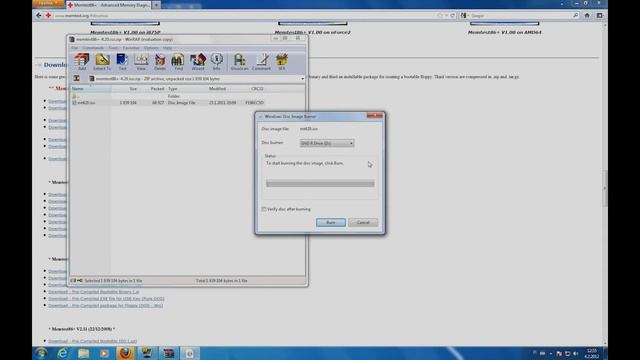Click Pre-Compiled EXE file for USB Key link
This screenshot has width=640, height=360.
tap(106, 299)
